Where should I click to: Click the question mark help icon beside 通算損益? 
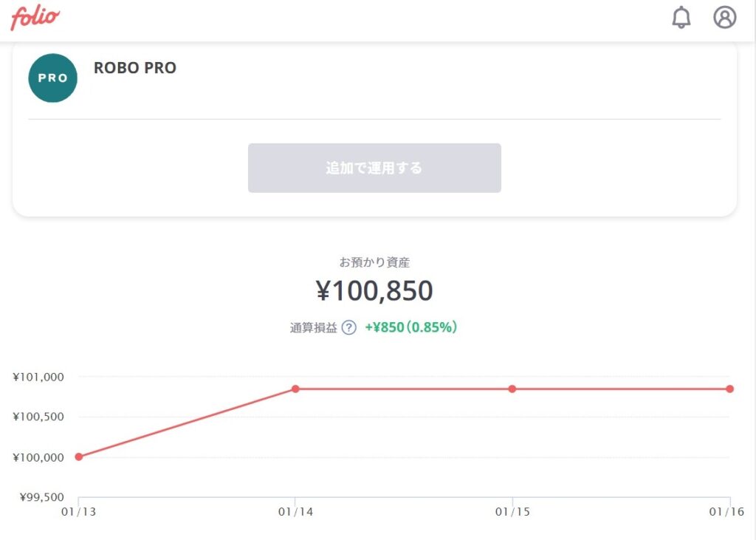tap(348, 328)
